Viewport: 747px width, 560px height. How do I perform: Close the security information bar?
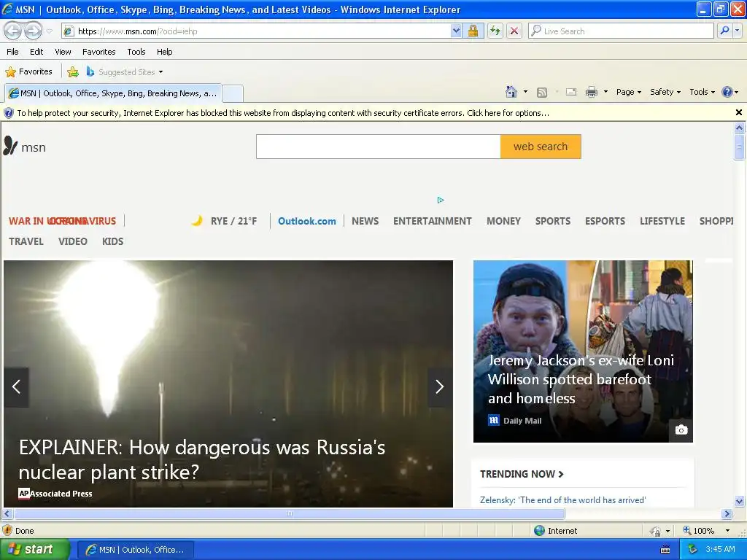[x=739, y=112]
